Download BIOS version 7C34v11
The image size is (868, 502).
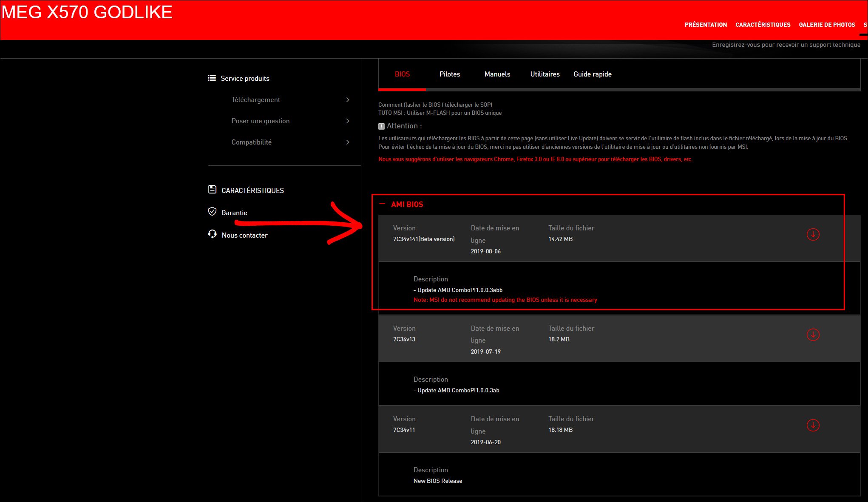tap(813, 425)
